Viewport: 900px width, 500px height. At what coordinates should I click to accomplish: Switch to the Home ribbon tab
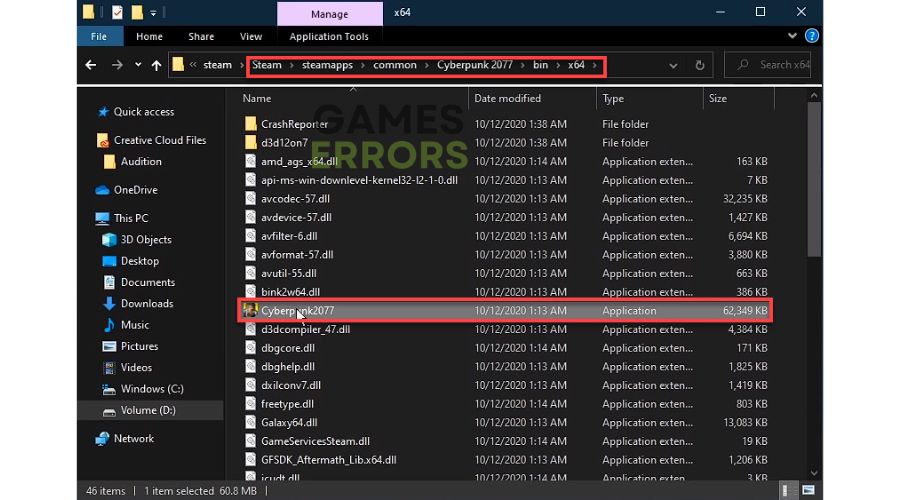coord(149,36)
